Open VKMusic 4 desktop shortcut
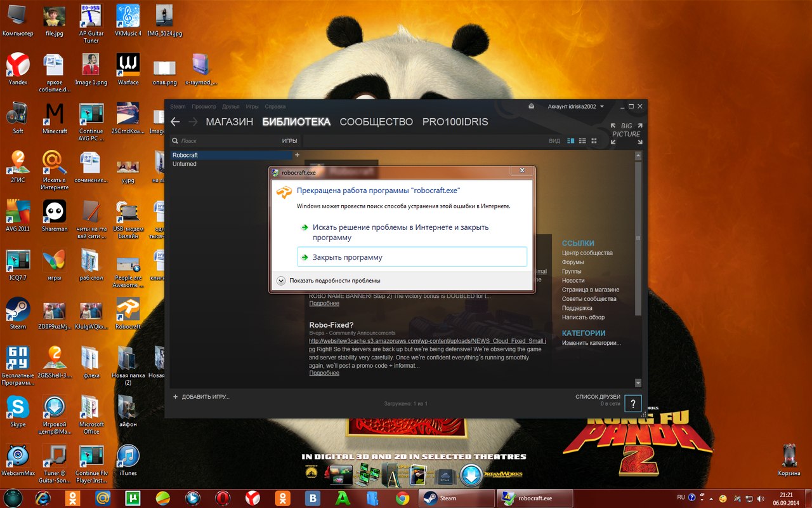 pyautogui.click(x=128, y=20)
